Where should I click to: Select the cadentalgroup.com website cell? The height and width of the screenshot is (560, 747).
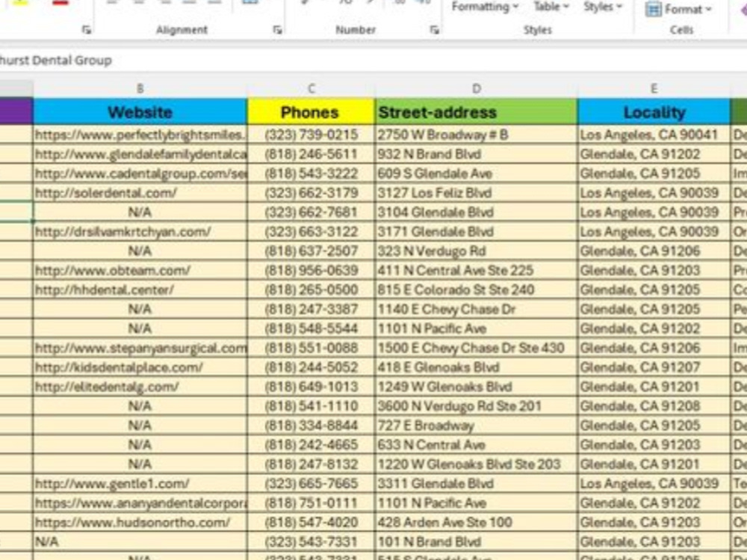[140, 174]
